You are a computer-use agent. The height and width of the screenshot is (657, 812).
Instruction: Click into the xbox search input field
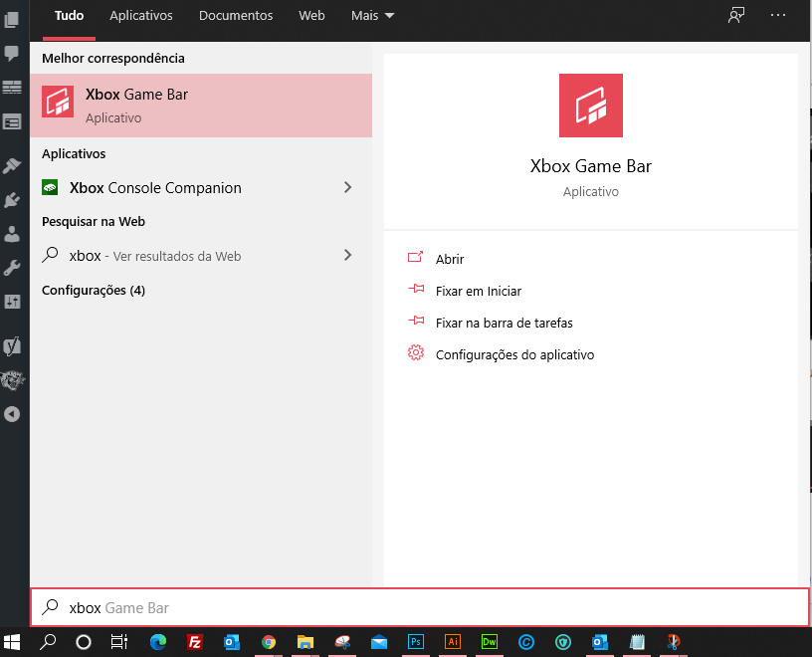click(x=420, y=607)
